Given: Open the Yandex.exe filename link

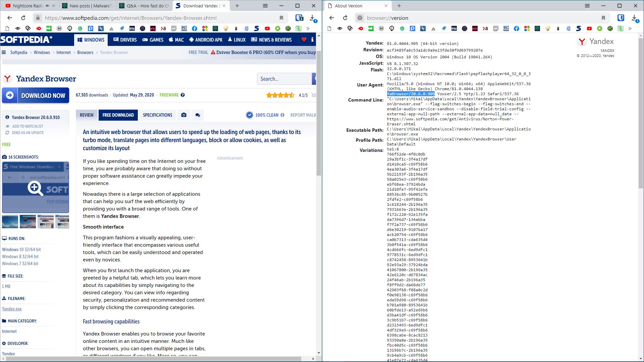Looking at the screenshot, I should tap(12, 309).
